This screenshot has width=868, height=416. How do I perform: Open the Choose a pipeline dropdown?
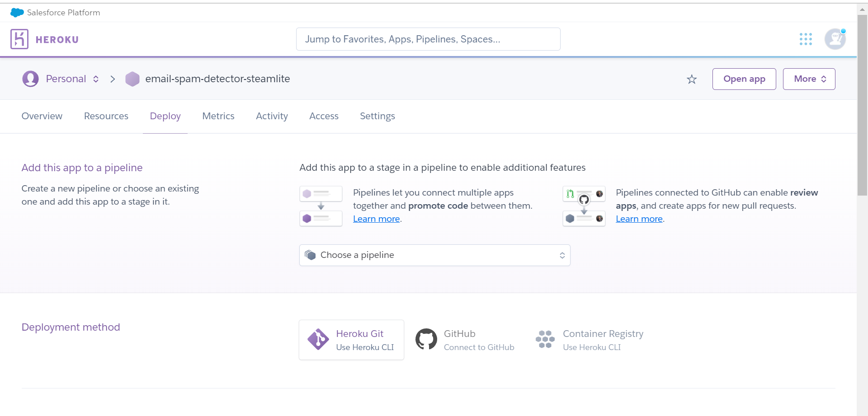[x=434, y=255]
